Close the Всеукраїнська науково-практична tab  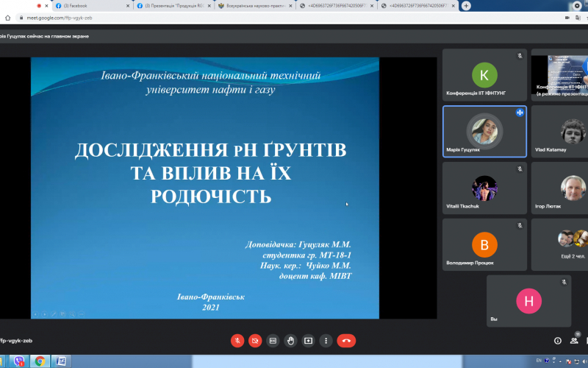click(290, 6)
